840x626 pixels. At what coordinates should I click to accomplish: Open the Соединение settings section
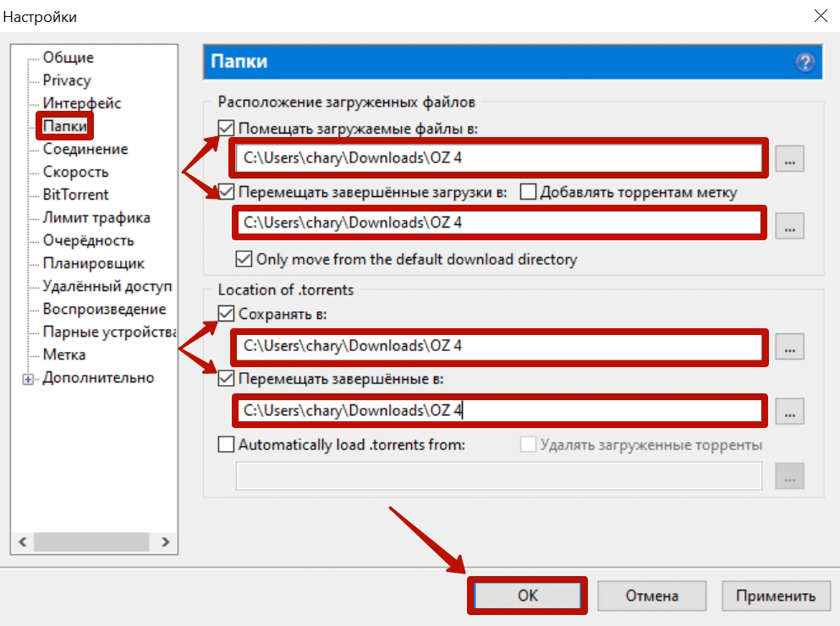tap(85, 149)
